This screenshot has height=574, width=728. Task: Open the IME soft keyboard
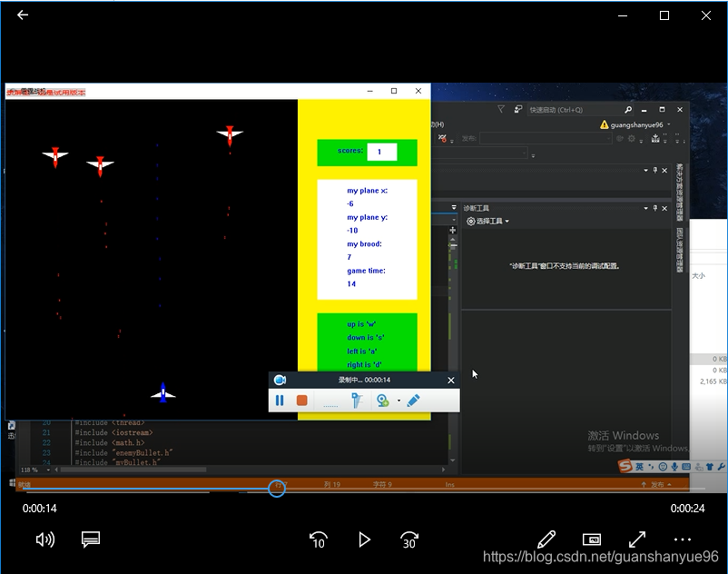[x=686, y=467]
